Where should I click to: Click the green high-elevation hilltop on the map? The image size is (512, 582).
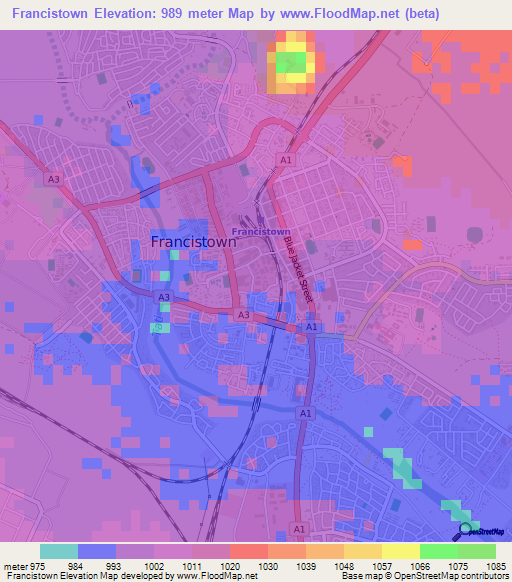point(291,62)
